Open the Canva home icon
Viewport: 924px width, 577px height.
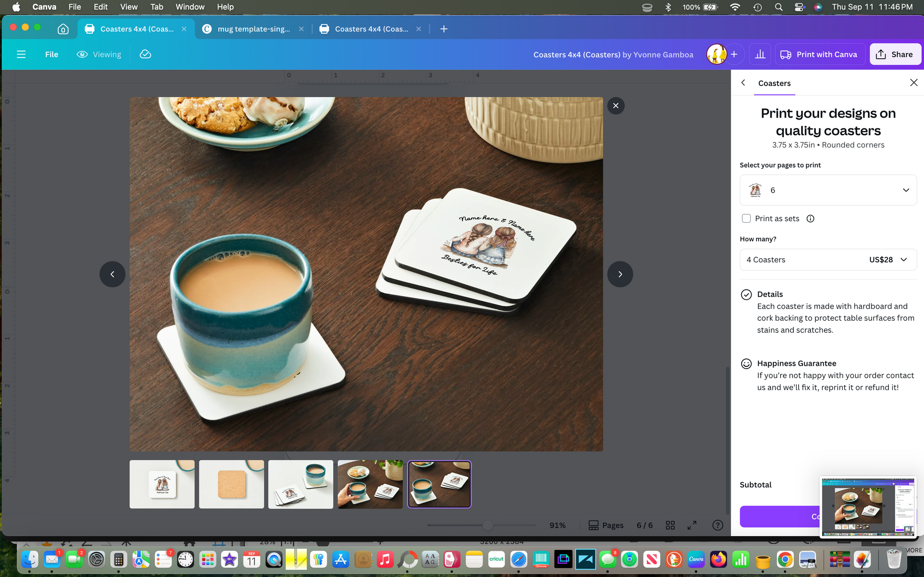coord(63,29)
